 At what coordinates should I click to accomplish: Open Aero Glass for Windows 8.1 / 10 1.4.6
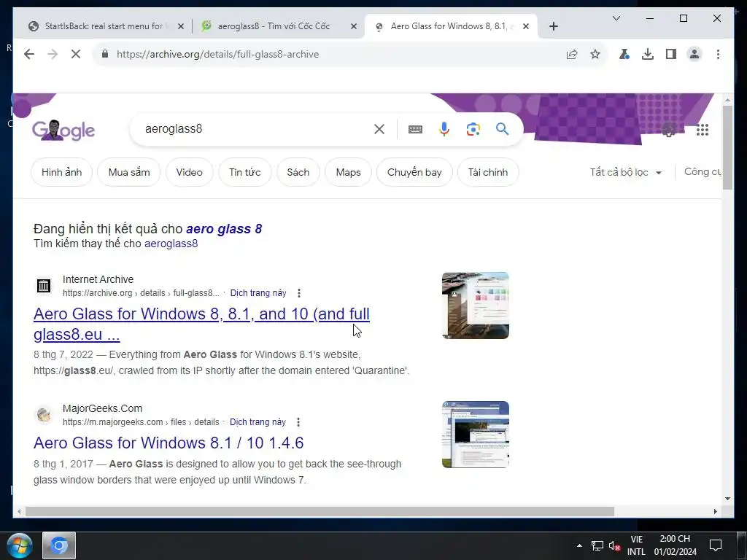coord(169,443)
